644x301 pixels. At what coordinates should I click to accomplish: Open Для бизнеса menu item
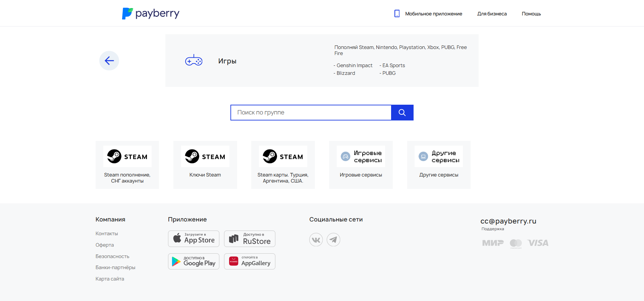pyautogui.click(x=492, y=14)
